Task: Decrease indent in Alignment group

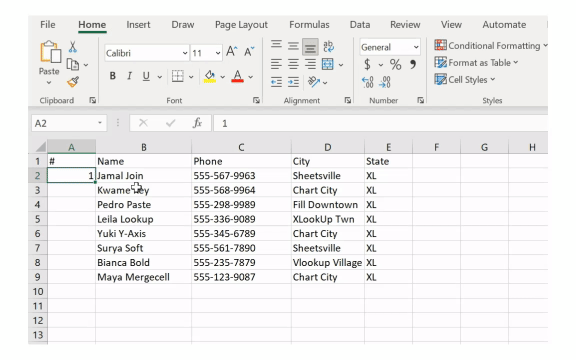Action: click(x=276, y=82)
